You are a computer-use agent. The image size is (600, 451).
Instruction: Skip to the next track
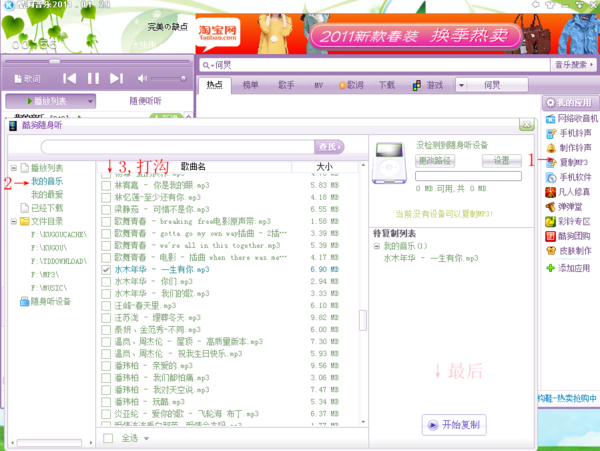(116, 79)
